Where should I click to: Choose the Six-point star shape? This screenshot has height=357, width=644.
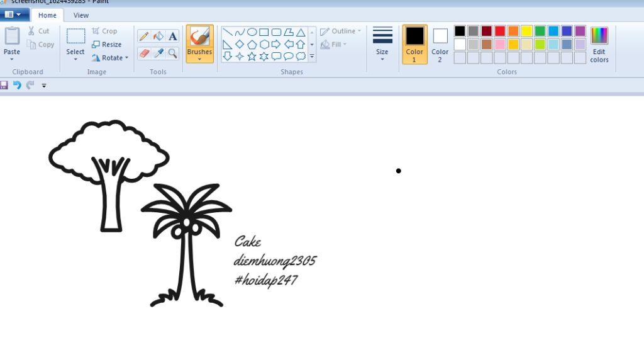[264, 56]
